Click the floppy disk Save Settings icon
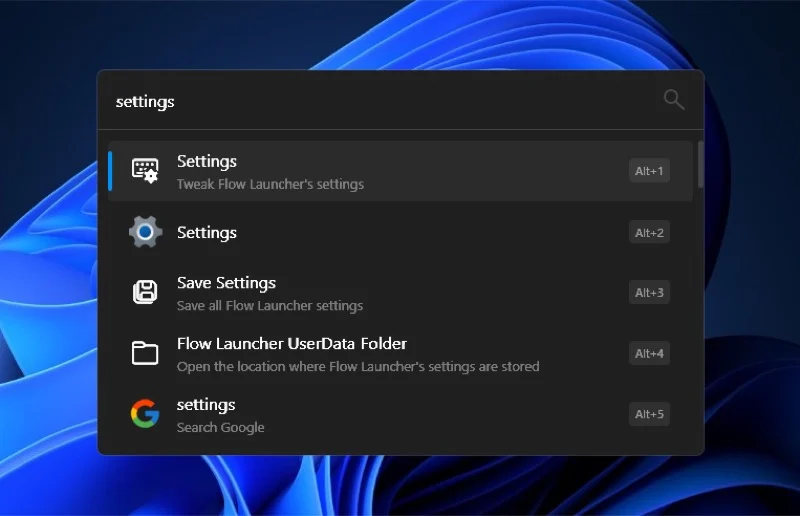Viewport: 800px width, 516px height. pos(145,292)
